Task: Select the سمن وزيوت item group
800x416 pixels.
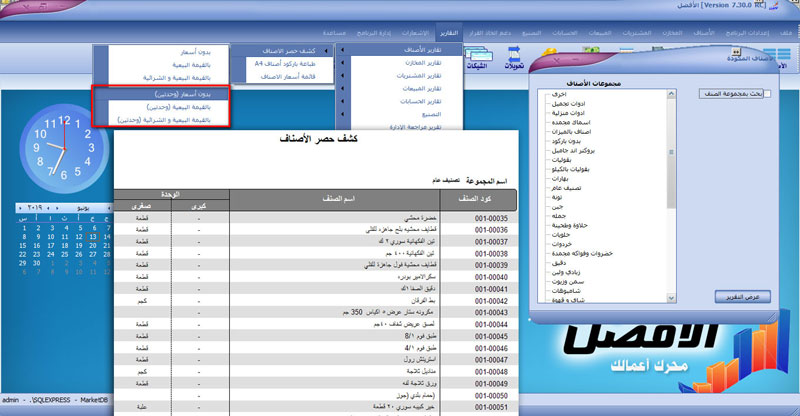Action: (568, 281)
